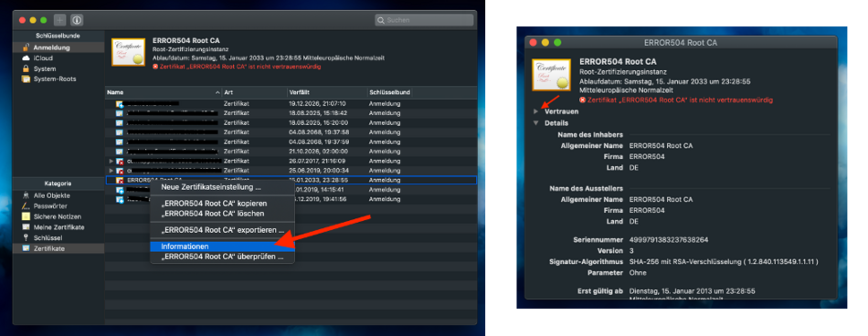Focus the Suchen search field
Image resolution: width=868 pixels, height=336 pixels.
424,20
